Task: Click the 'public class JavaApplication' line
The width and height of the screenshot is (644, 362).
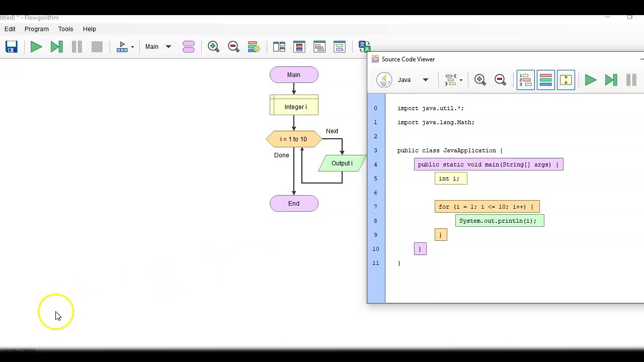Action: (x=450, y=150)
